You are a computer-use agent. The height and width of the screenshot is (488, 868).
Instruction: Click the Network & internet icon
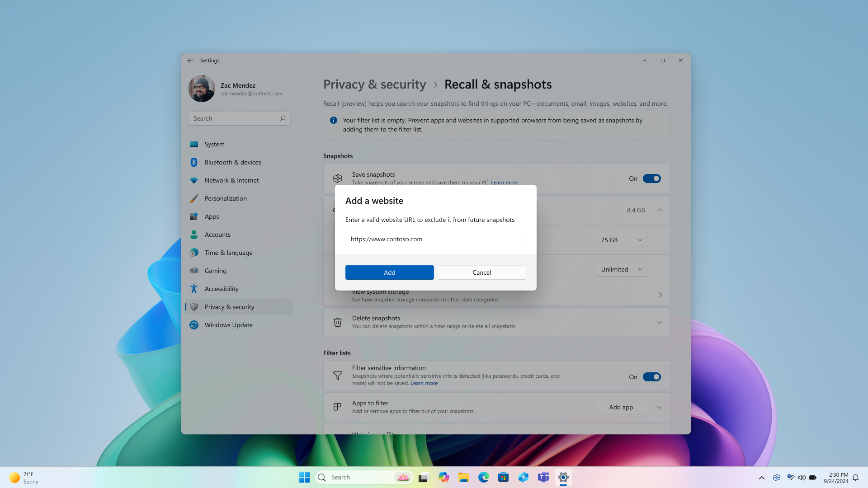(x=194, y=180)
